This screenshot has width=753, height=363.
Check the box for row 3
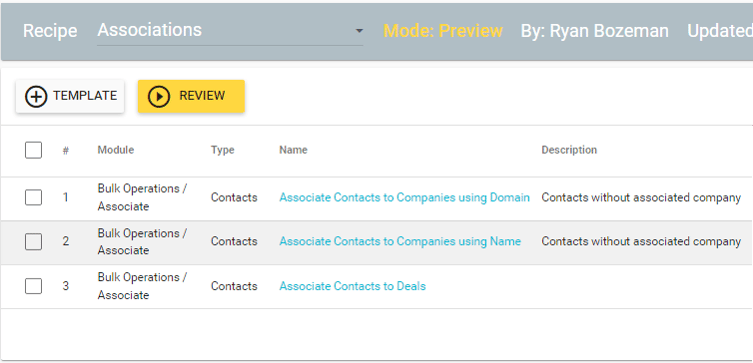(33, 286)
